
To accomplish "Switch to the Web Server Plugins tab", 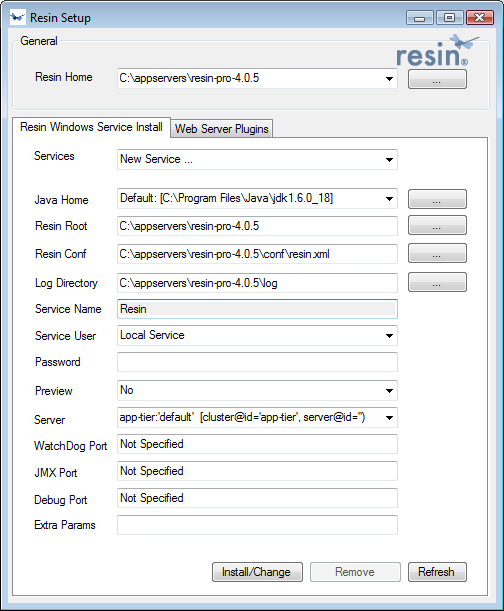I will click(x=221, y=129).
